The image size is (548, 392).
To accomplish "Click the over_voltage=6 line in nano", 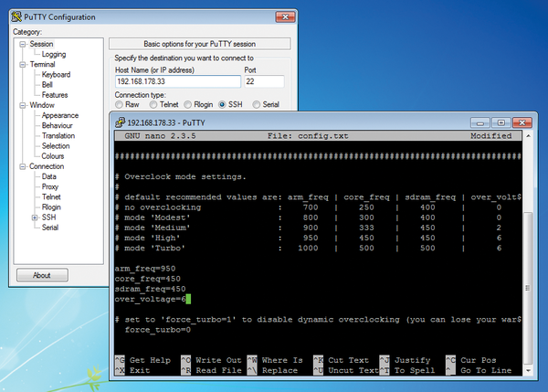I will 151,299.
